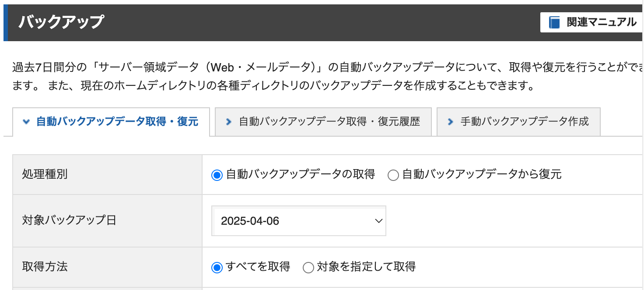
Task: Click the dropdown chevron next to 2025-04-06
Action: click(x=379, y=221)
